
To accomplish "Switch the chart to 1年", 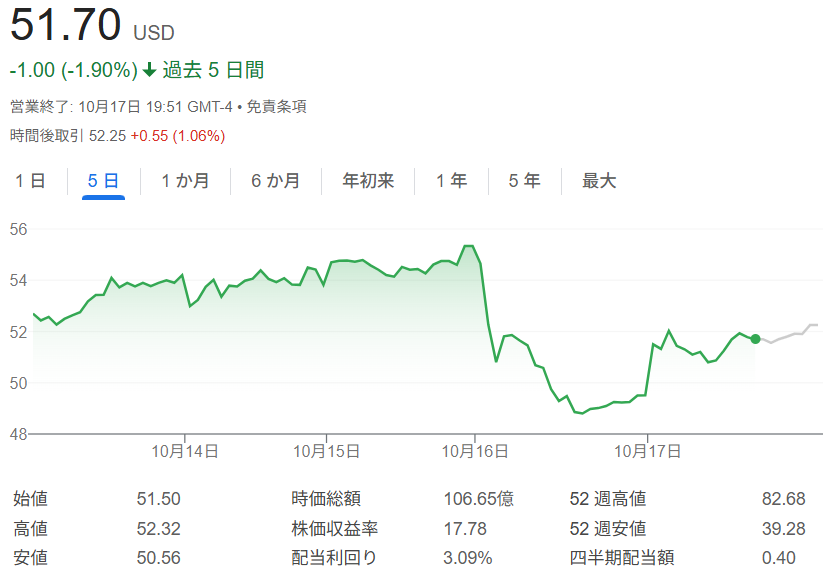I will point(451,181).
